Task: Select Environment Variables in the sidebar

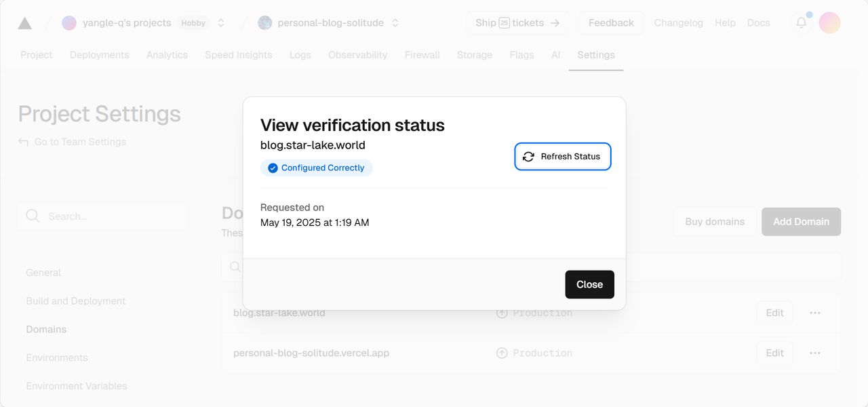Action: (x=77, y=386)
